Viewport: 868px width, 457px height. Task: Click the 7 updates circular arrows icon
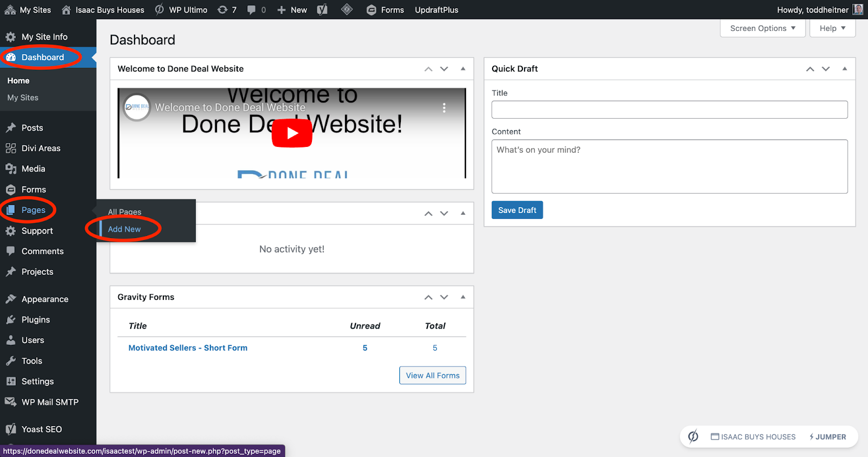tap(222, 10)
